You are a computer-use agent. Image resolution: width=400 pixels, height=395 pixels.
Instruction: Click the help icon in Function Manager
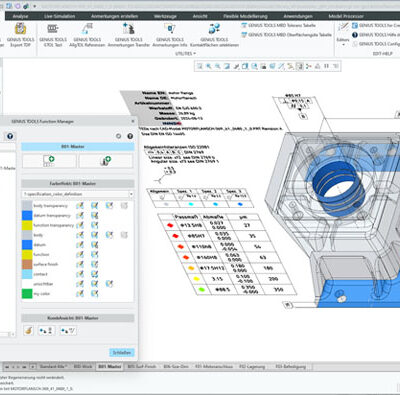130,136
